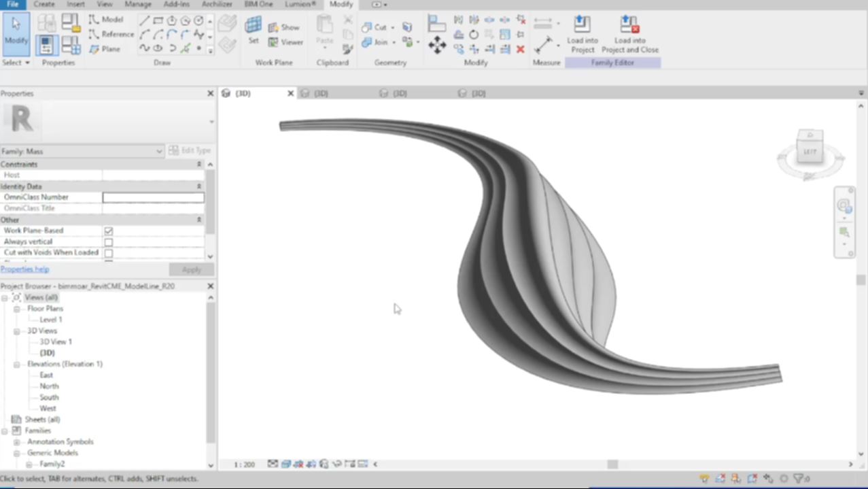
Task: Click Load into Project and Close
Action: click(629, 33)
